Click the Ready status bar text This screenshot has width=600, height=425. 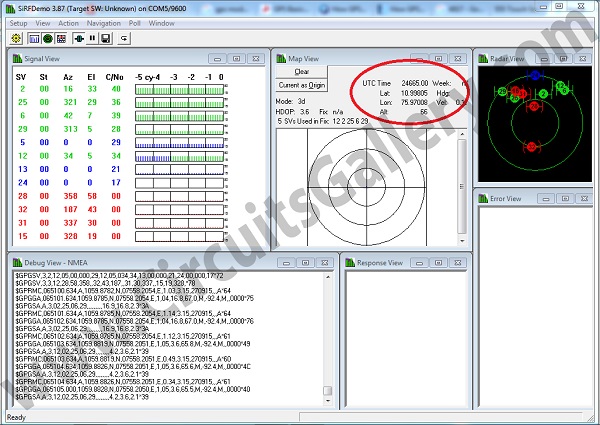[x=16, y=417]
